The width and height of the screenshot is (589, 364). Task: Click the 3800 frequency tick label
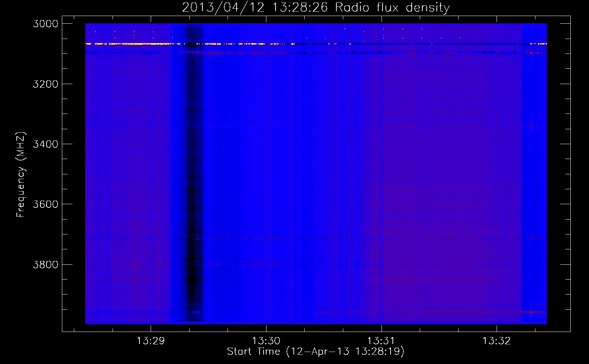(46, 265)
